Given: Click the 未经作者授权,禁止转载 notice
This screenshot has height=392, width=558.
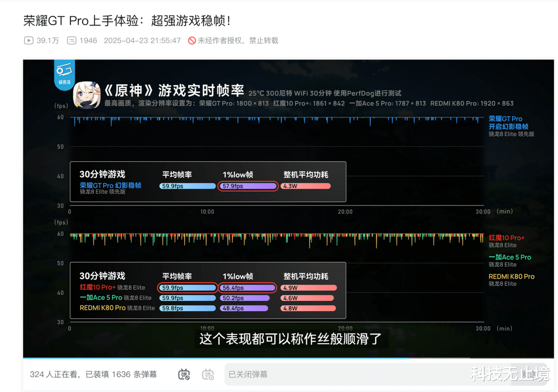Looking at the screenshot, I should 238,40.
